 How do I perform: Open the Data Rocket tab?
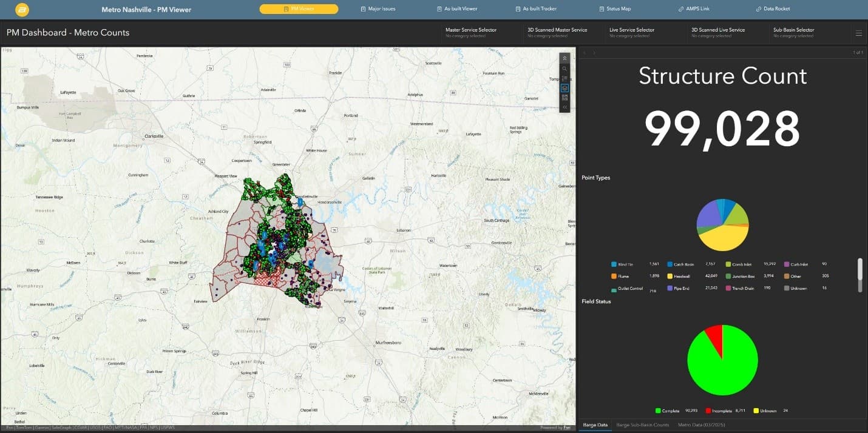[773, 9]
